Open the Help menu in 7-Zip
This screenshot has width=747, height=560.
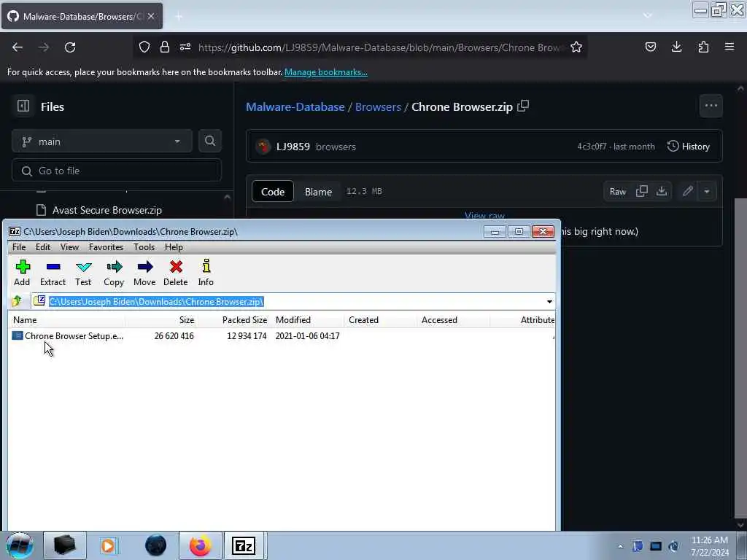[174, 247]
